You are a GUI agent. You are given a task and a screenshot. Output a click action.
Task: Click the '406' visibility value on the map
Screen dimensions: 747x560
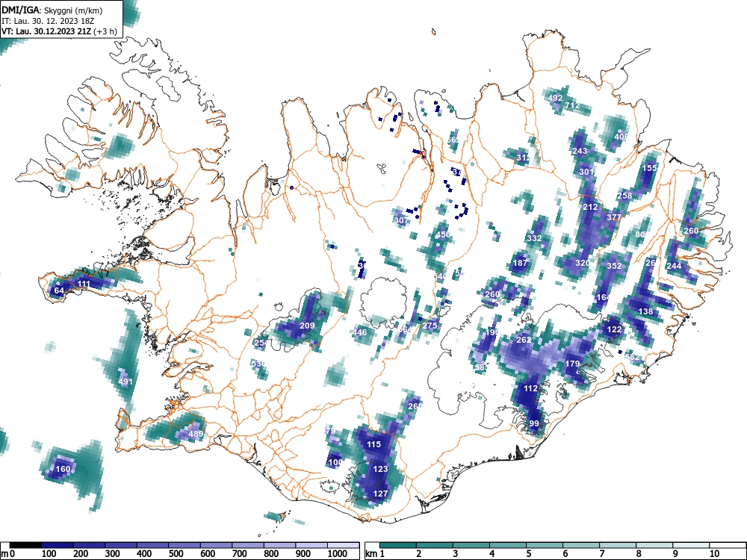(x=622, y=137)
